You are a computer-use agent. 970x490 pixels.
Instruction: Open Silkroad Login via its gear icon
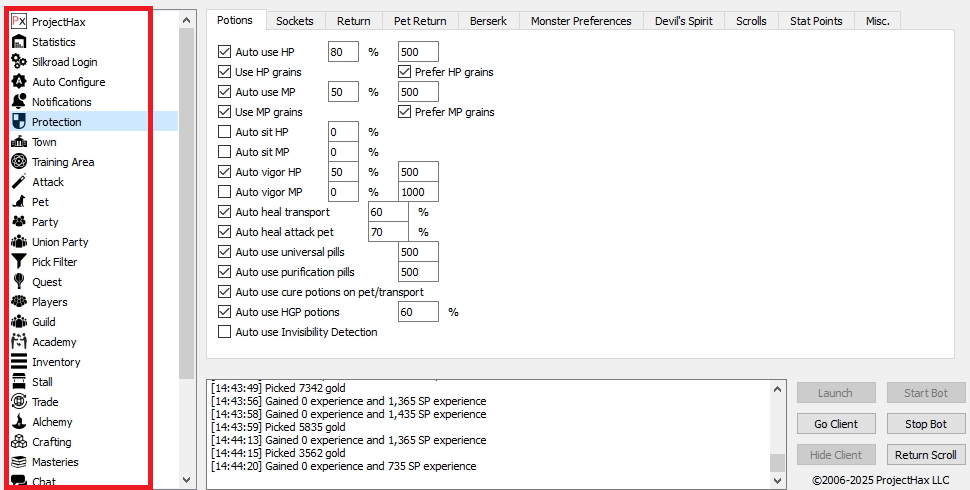[18, 62]
